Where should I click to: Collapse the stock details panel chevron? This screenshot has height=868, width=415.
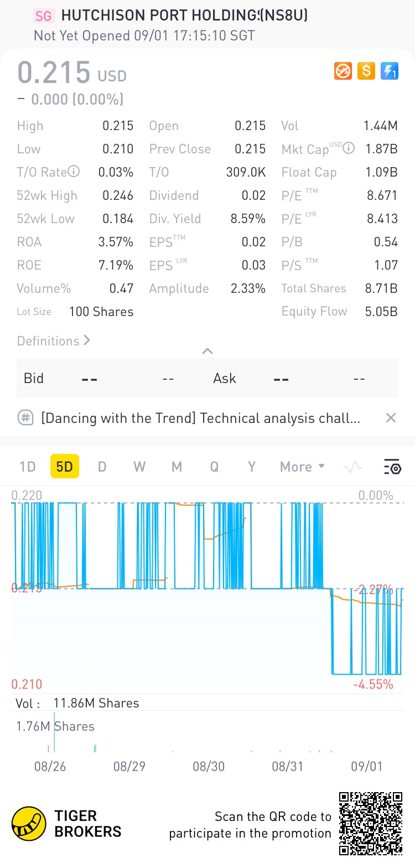pos(207,351)
